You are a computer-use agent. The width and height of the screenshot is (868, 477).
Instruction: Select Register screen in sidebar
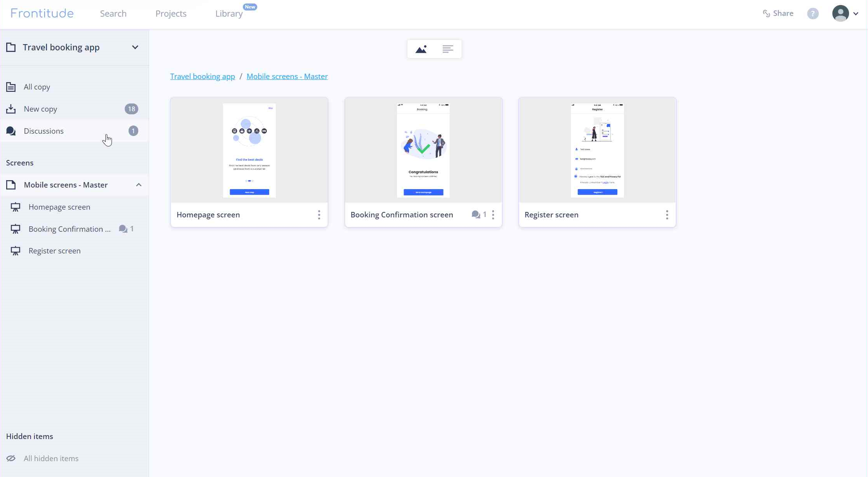[54, 250]
